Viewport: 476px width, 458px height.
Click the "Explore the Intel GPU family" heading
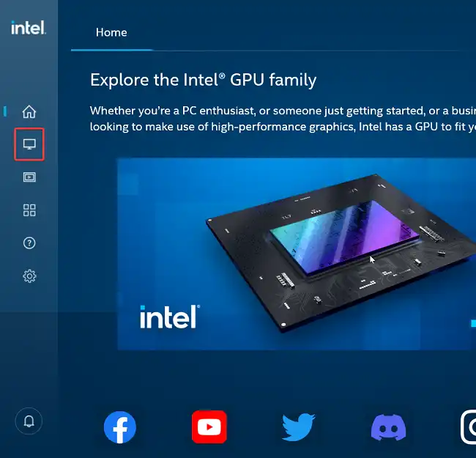(x=203, y=80)
